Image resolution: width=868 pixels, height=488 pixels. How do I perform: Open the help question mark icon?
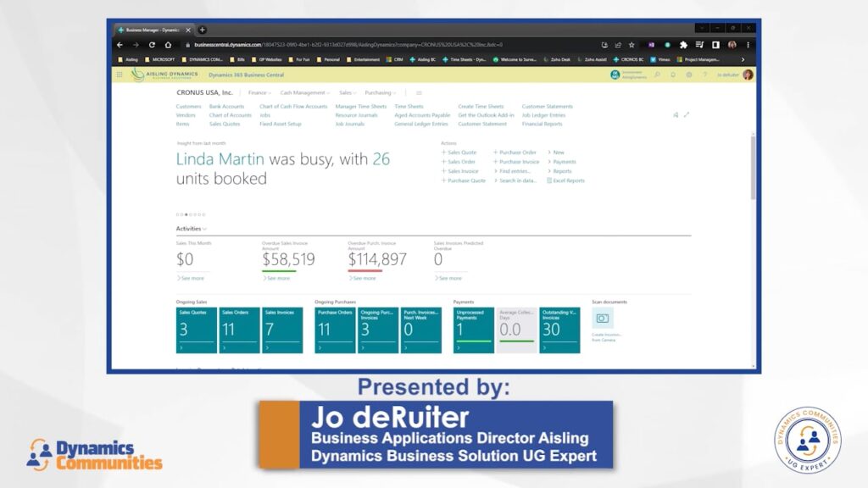704,75
